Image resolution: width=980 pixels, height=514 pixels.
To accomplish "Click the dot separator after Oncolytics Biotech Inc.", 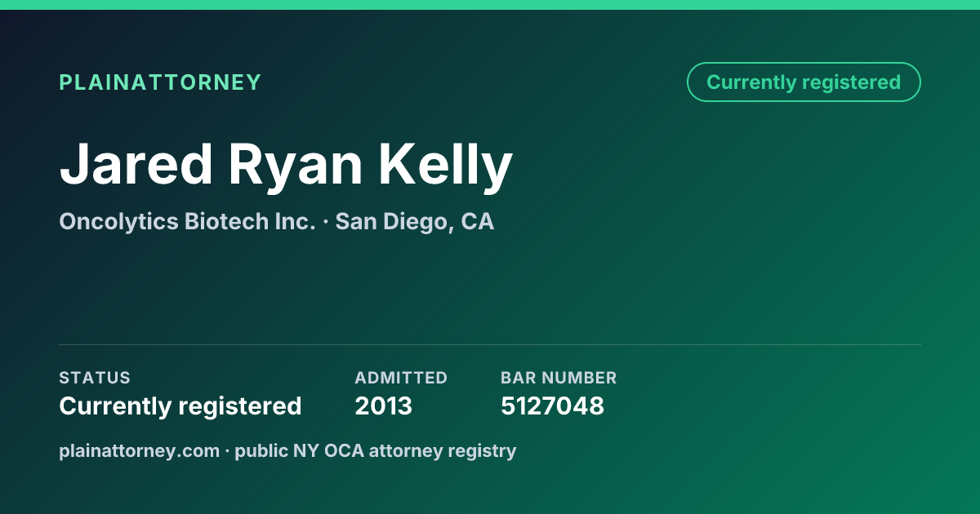I will point(325,222).
